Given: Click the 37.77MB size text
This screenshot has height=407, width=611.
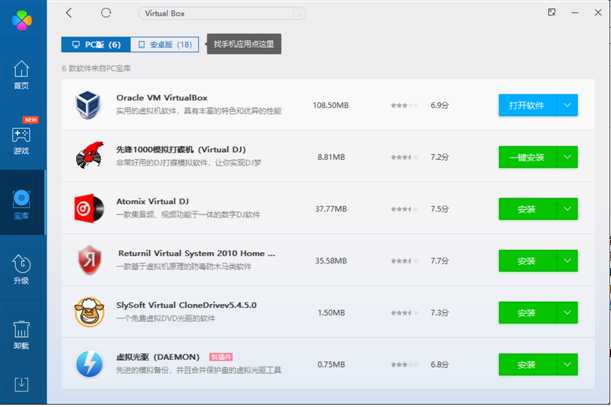Looking at the screenshot, I should [x=331, y=209].
